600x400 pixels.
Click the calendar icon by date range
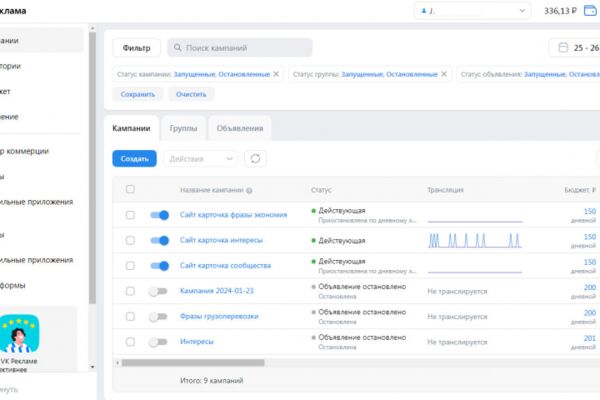click(x=563, y=47)
